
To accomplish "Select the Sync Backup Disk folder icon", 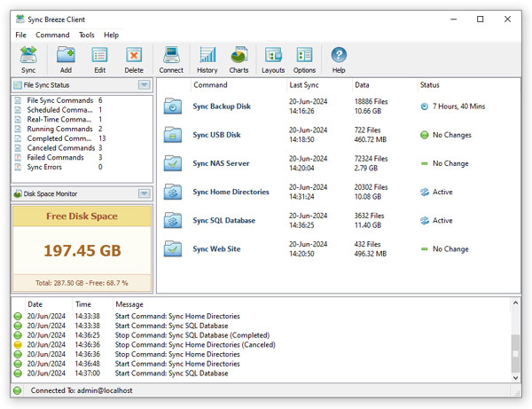I will point(173,106).
